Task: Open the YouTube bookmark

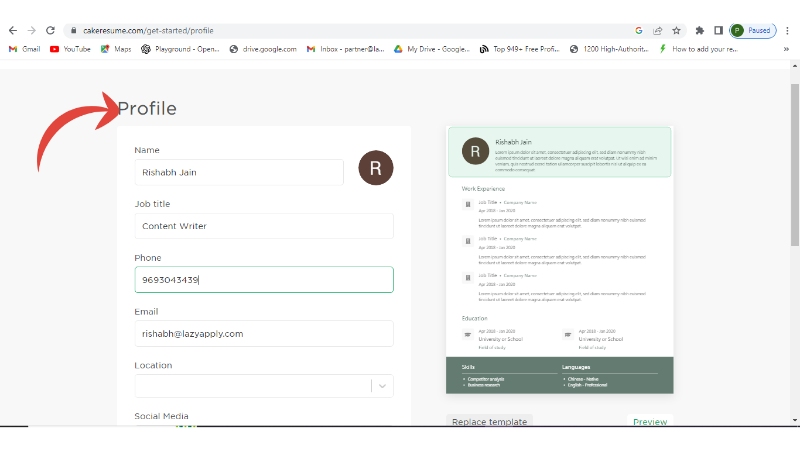Action: 70,48
